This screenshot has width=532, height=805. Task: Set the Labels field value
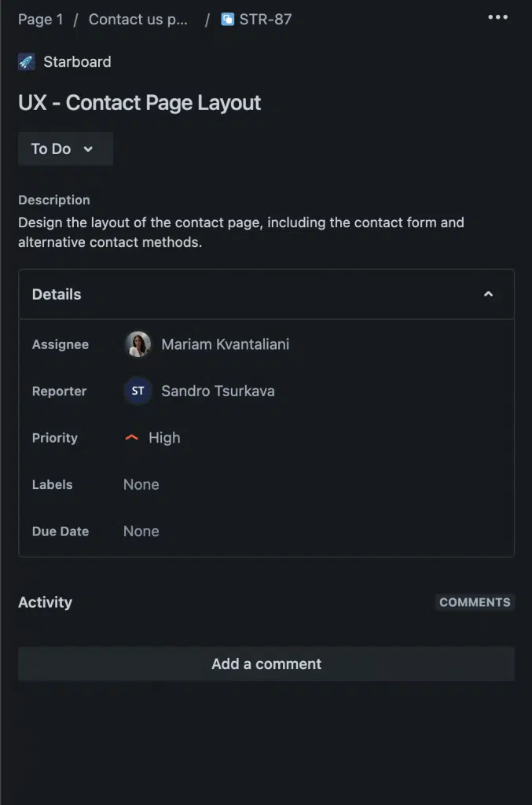pos(141,484)
